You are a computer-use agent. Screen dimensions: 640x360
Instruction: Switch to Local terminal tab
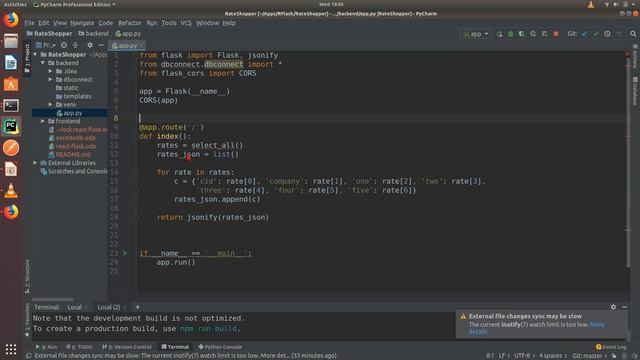click(74, 307)
